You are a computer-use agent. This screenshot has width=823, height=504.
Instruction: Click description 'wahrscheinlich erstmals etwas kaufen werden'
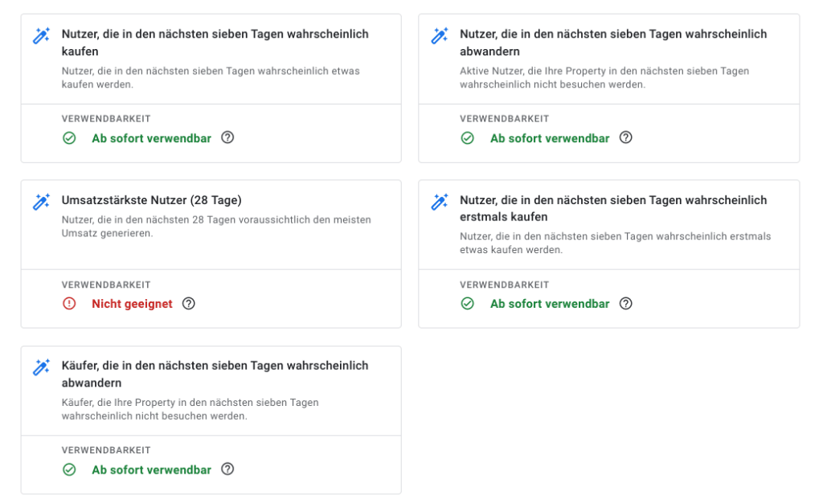pyautogui.click(x=615, y=243)
